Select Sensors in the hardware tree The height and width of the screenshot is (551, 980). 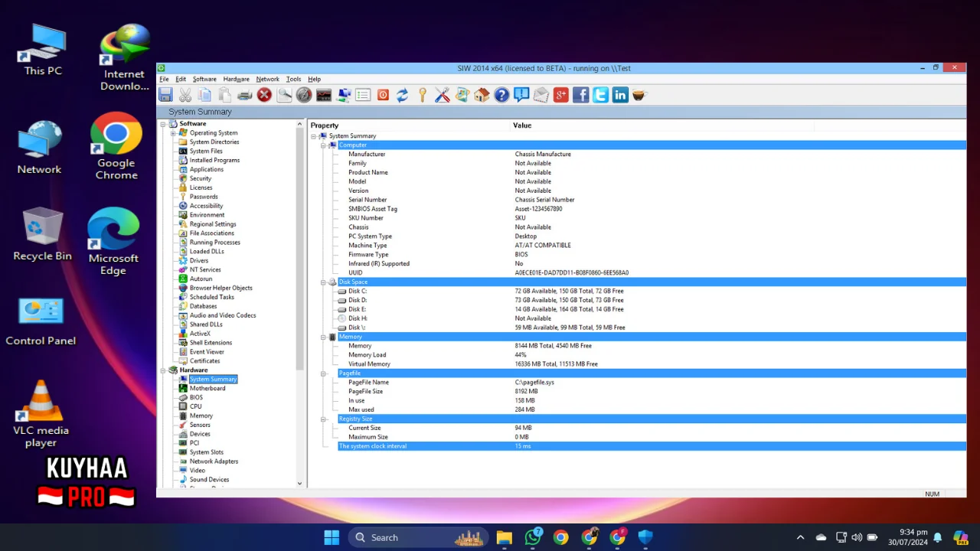click(x=200, y=425)
